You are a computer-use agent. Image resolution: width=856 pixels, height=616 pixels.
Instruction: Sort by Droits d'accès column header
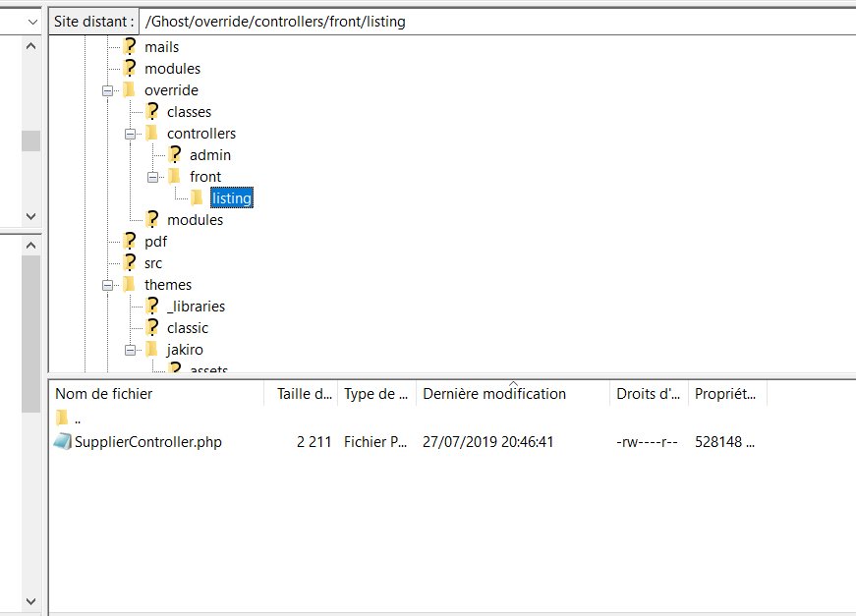649,393
